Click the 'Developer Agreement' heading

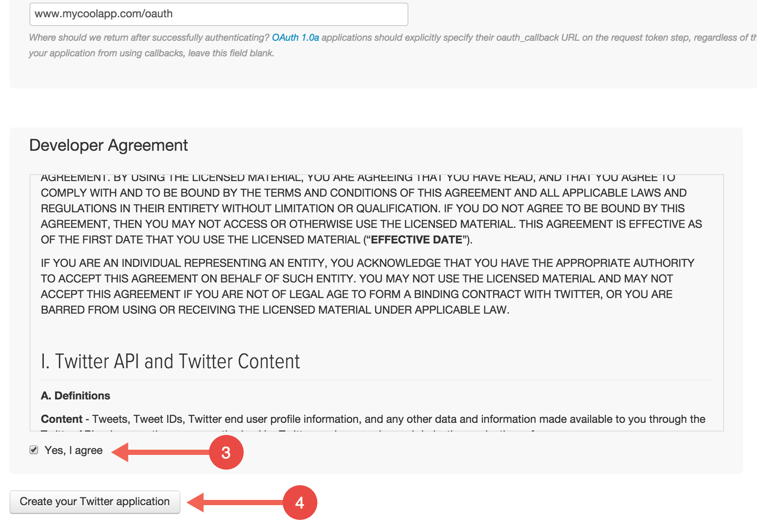pyautogui.click(x=108, y=146)
